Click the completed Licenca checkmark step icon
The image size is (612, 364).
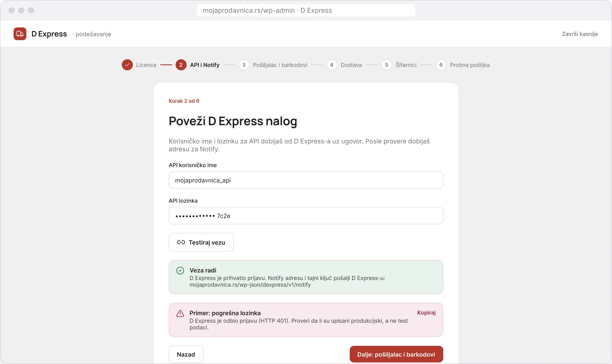127,65
